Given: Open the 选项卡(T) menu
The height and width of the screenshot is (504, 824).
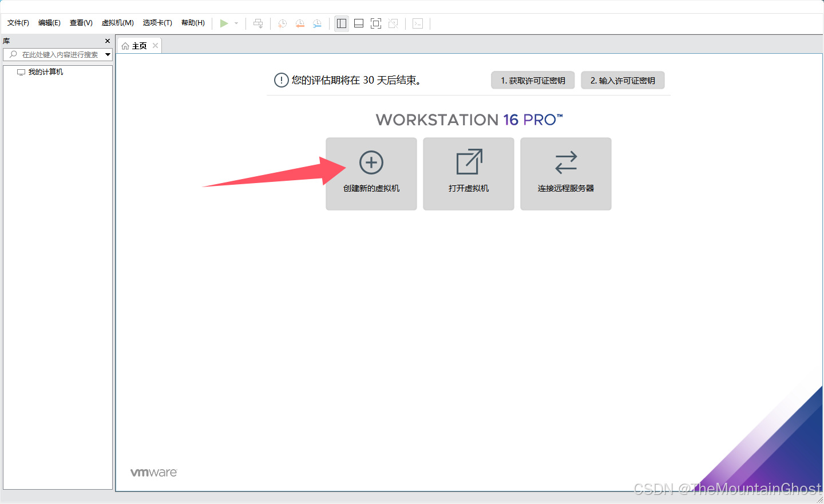Looking at the screenshot, I should [157, 23].
